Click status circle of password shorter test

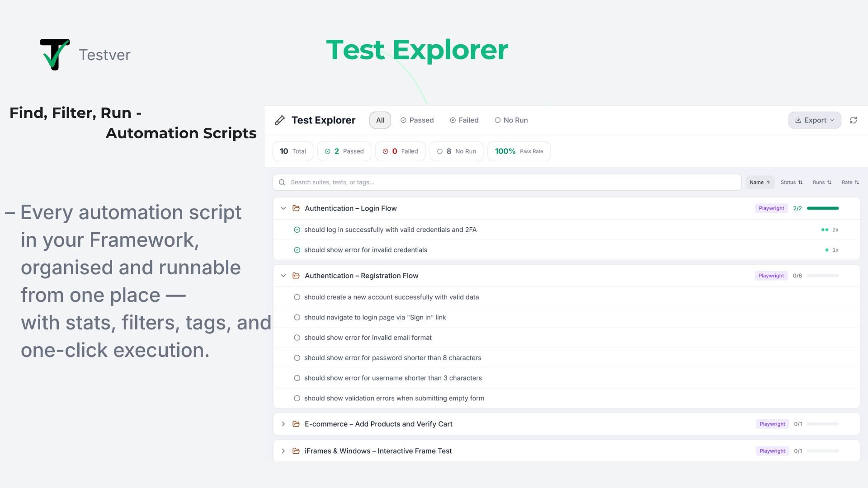click(297, 358)
